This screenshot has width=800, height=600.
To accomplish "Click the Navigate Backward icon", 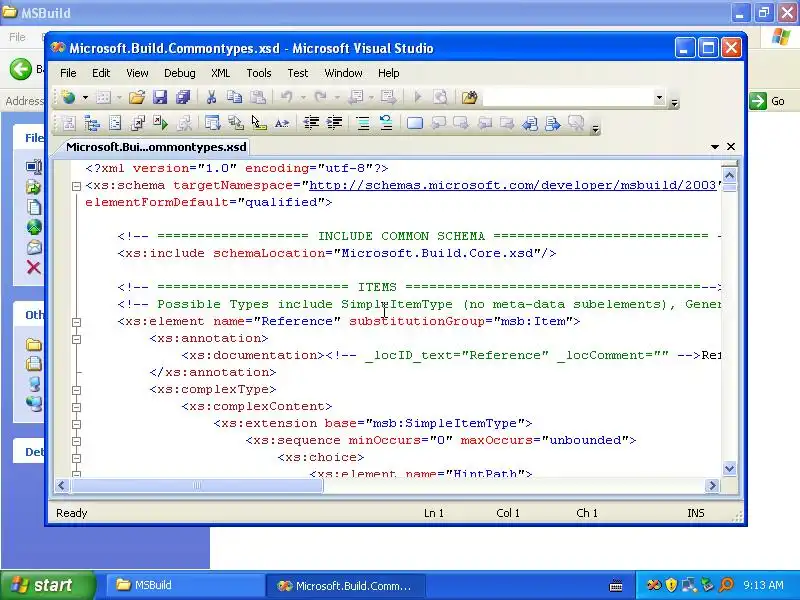I will 355,97.
